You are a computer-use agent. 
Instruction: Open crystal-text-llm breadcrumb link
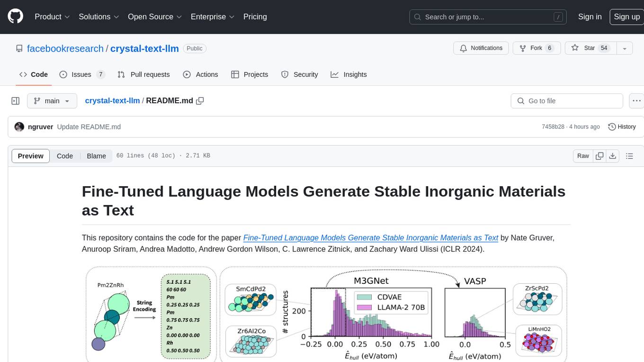click(112, 101)
